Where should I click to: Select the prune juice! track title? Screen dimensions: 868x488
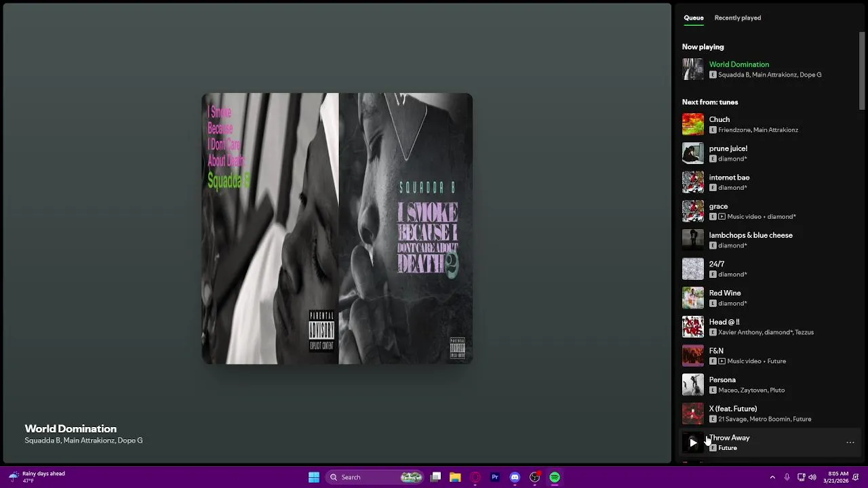click(x=728, y=148)
